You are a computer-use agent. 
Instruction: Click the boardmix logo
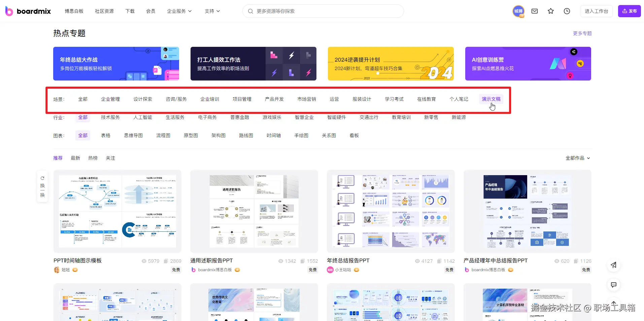(28, 11)
